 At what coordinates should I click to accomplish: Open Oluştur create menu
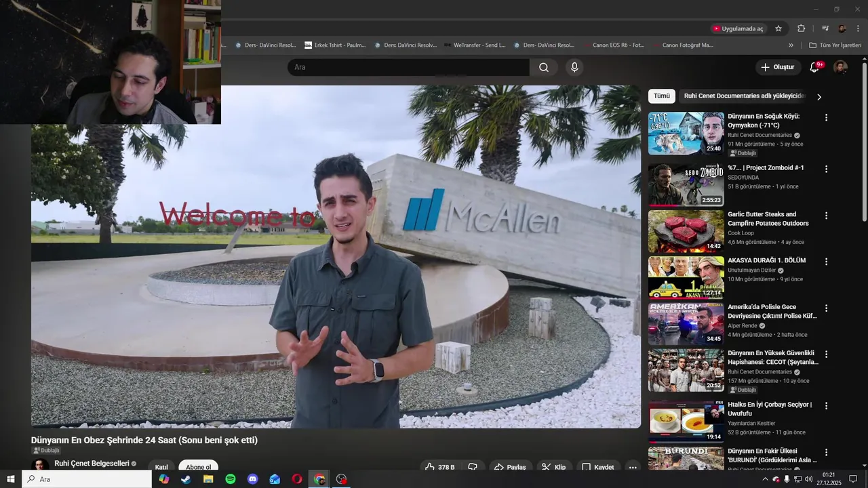pyautogui.click(x=777, y=67)
